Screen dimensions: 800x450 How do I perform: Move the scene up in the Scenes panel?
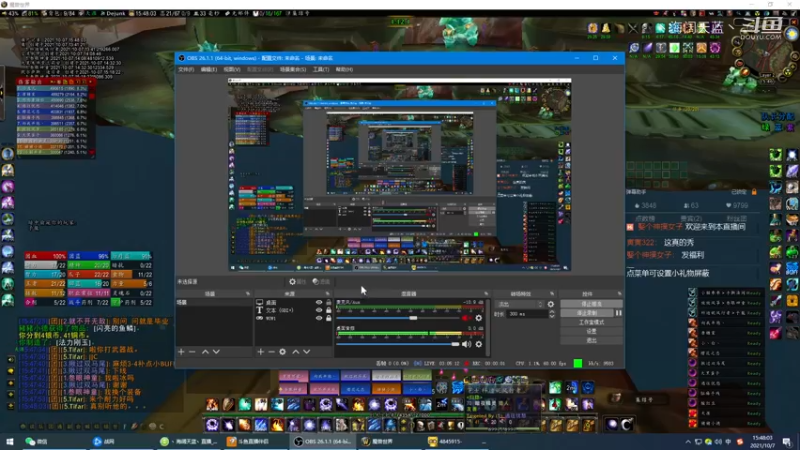tap(205, 352)
